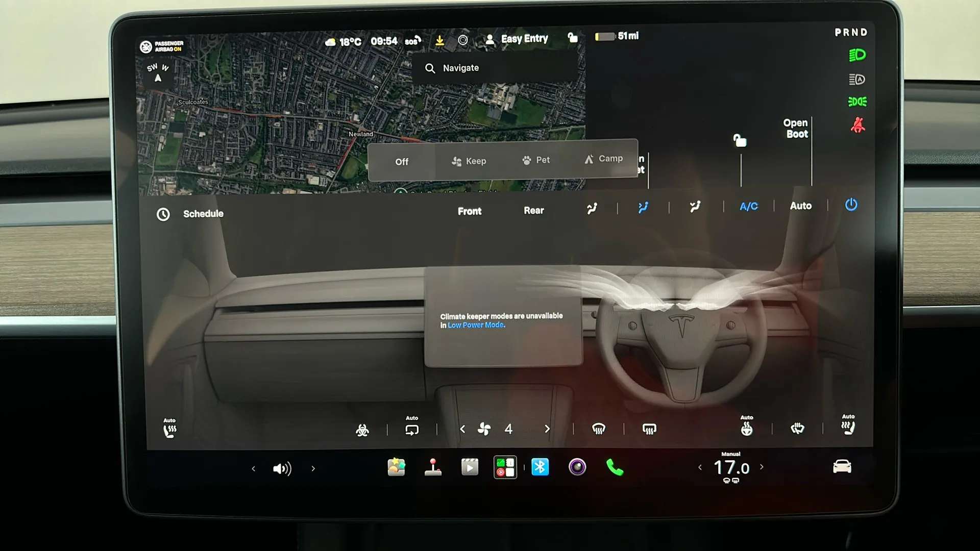Toggle bioweapon defense mode icon

[362, 431]
